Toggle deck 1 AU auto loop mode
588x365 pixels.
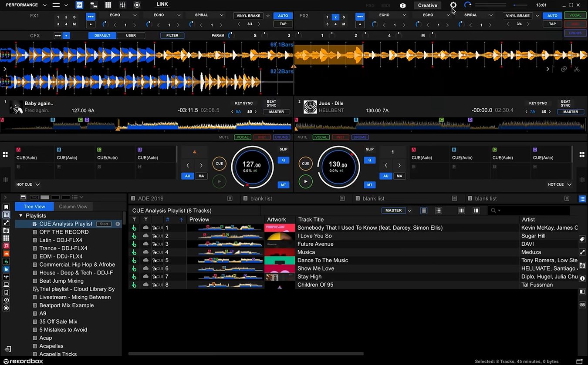[x=188, y=176]
